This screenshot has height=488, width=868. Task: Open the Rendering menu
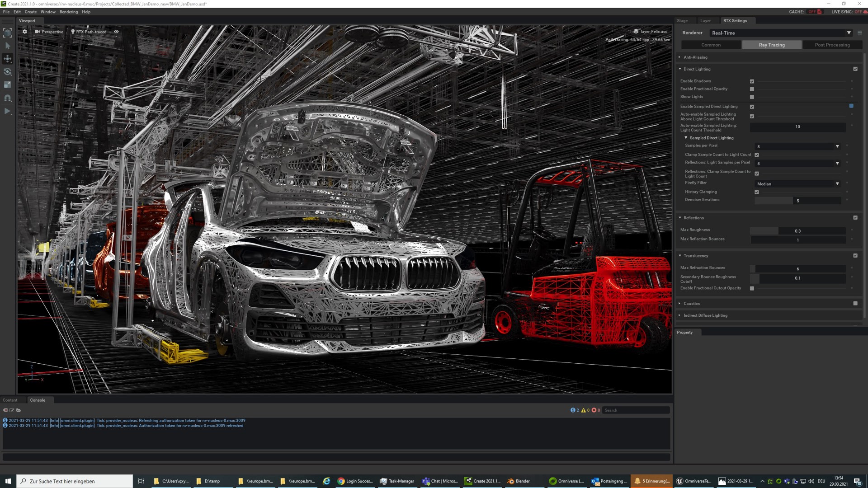[69, 12]
